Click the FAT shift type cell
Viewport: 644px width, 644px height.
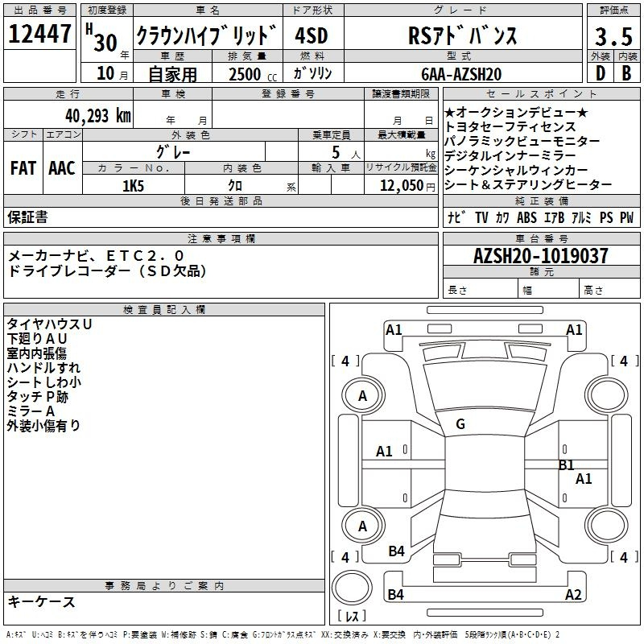[23, 168]
